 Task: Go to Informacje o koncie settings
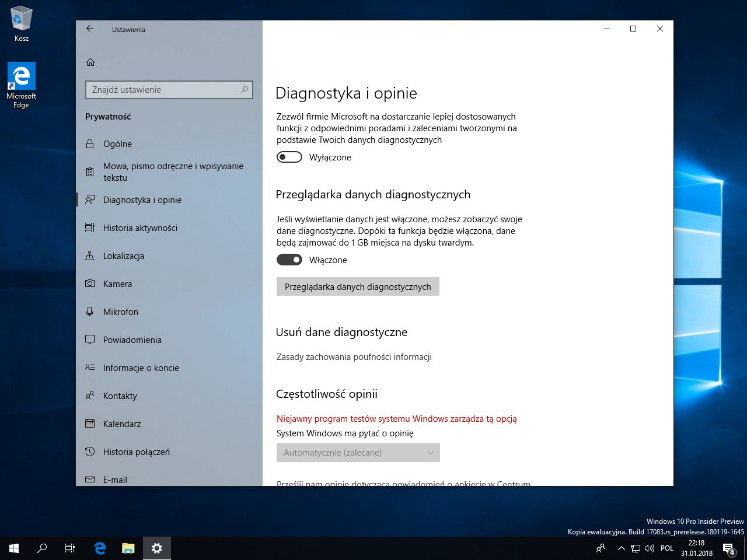point(169,368)
